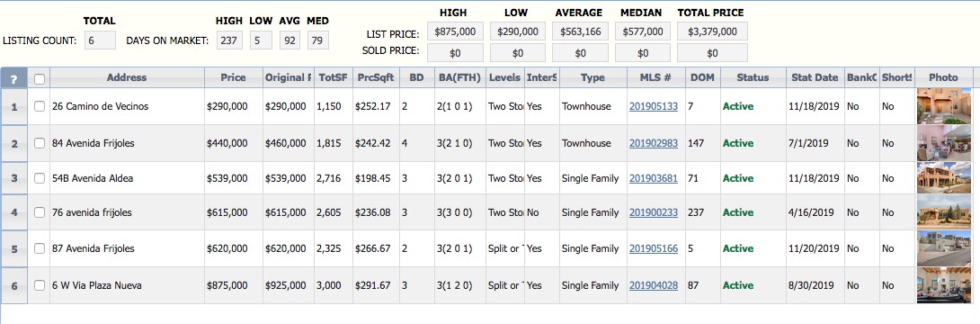Tick the checkbox for 6 W Via Plaza Nueva
This screenshot has width=980, height=324.
pyautogui.click(x=40, y=285)
